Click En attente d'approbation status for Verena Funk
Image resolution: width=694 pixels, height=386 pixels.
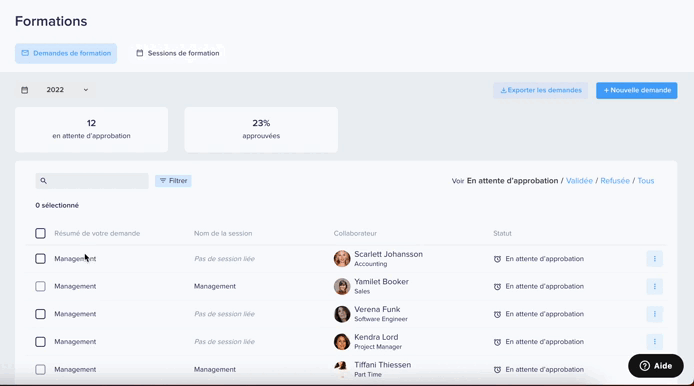click(544, 314)
